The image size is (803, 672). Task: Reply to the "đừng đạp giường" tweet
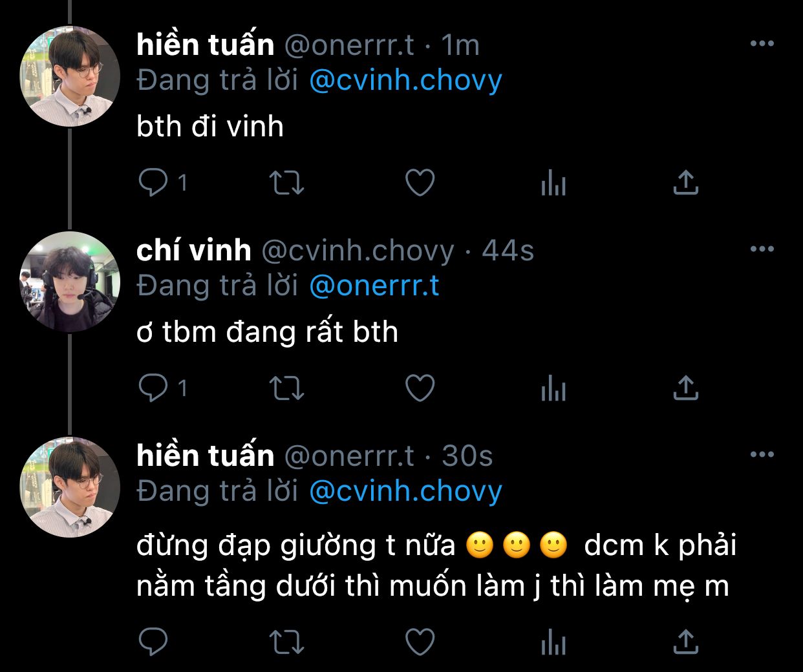[153, 642]
